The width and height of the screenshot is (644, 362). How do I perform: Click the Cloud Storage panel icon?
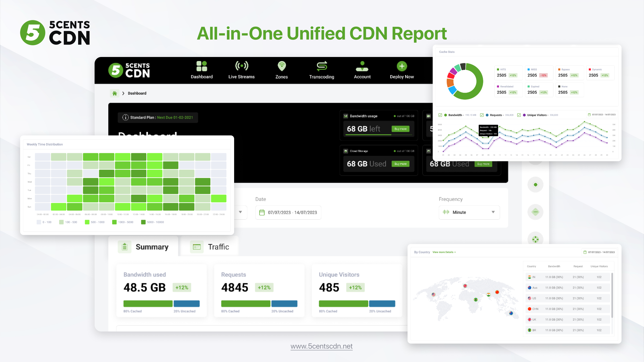pos(347,151)
